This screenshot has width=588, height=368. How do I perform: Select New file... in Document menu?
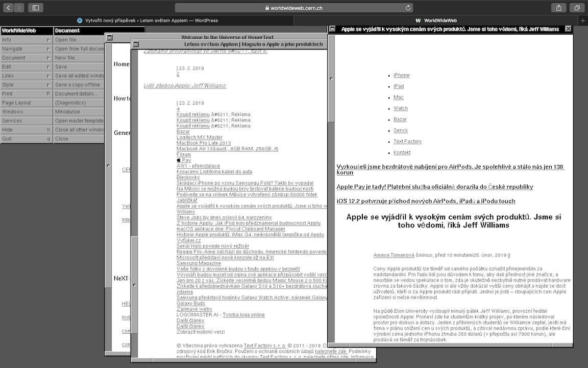point(79,58)
